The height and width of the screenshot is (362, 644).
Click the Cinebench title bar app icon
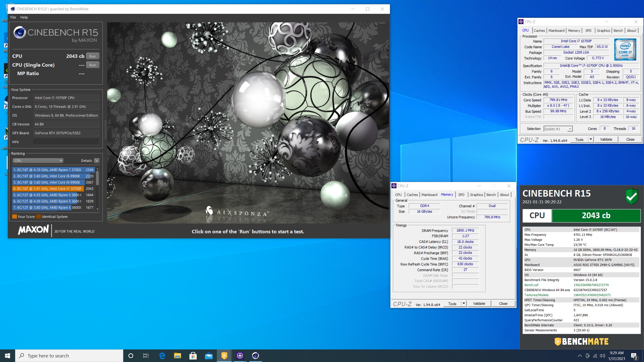[13, 9]
